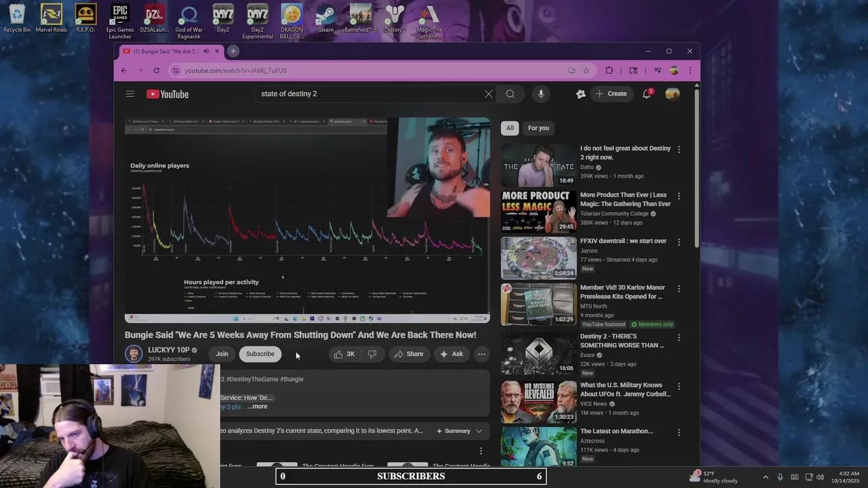868x488 pixels.
Task: Open the LUCKYY 10P channel name
Action: click(x=169, y=350)
